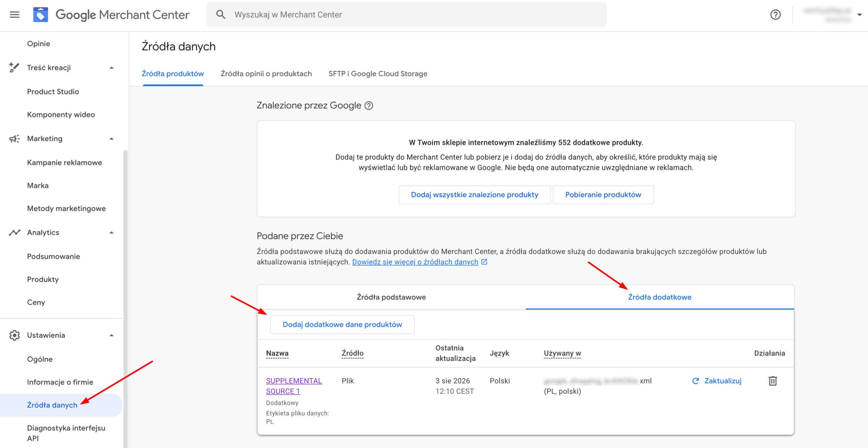
Task: Open SUPPLEMENTAL SOURCE 1 link
Action: [294, 386]
